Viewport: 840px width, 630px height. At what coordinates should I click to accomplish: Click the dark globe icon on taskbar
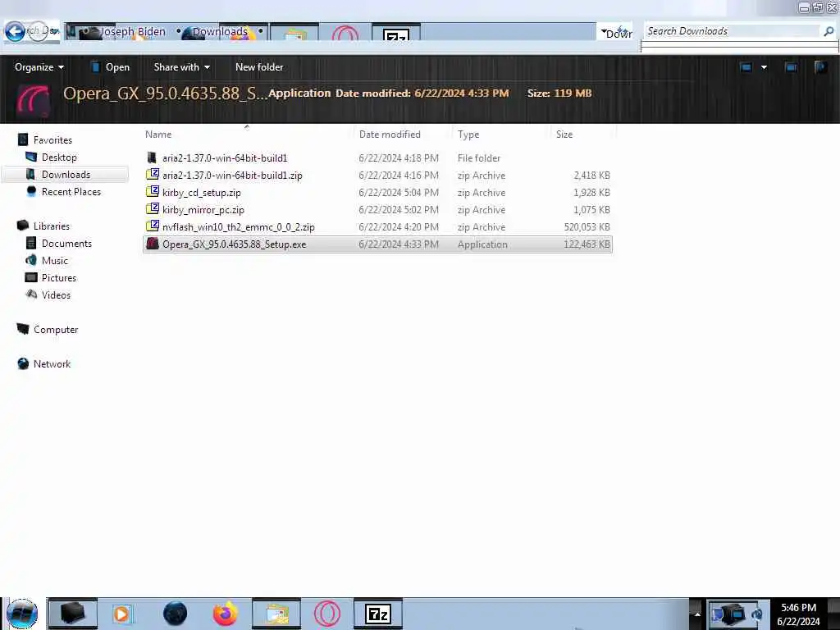click(x=176, y=614)
